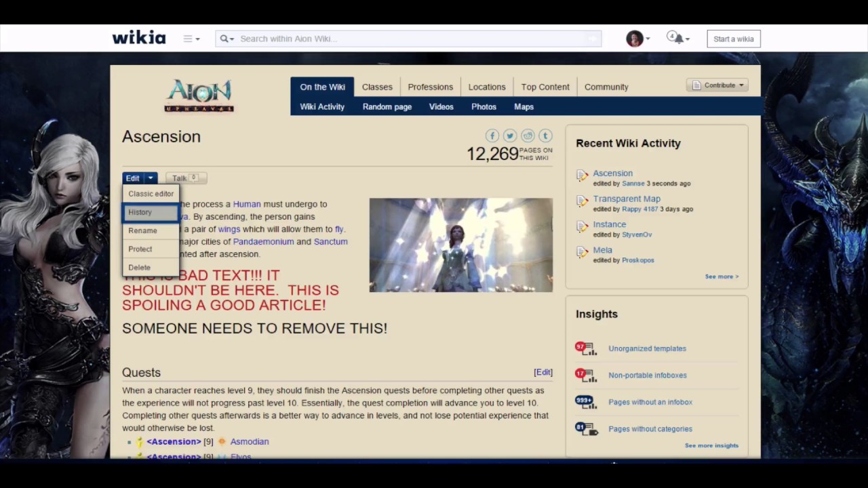The height and width of the screenshot is (488, 868).
Task: Open the hamburger menu next to wikia logo
Action: click(x=191, y=39)
